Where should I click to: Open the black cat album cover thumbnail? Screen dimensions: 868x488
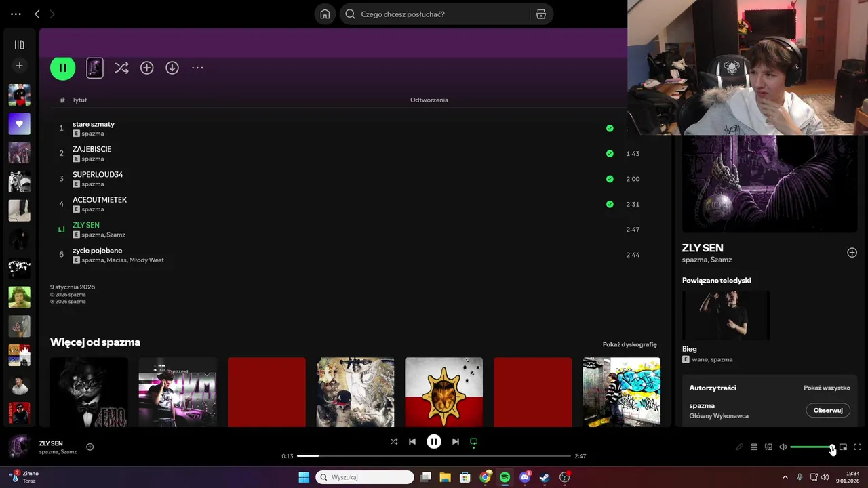coord(89,392)
